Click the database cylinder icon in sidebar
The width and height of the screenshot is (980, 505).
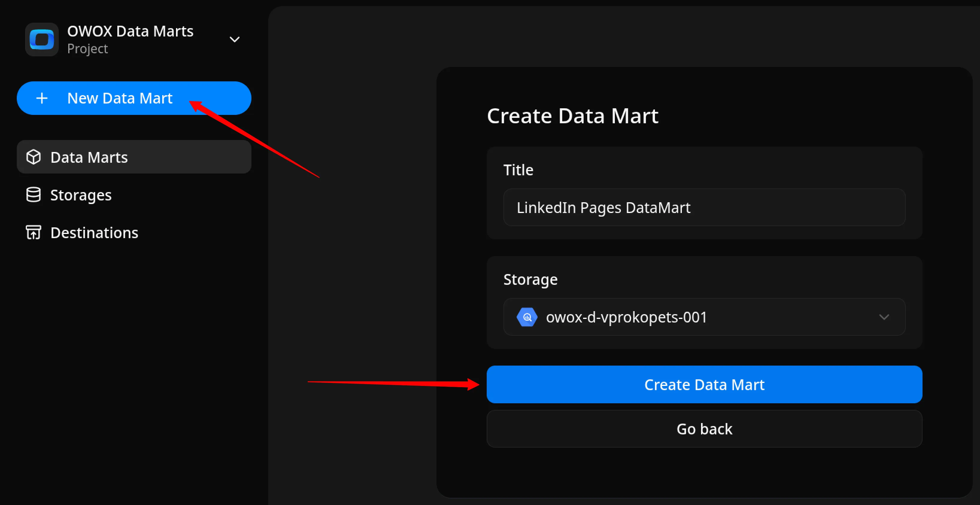pyautogui.click(x=34, y=195)
